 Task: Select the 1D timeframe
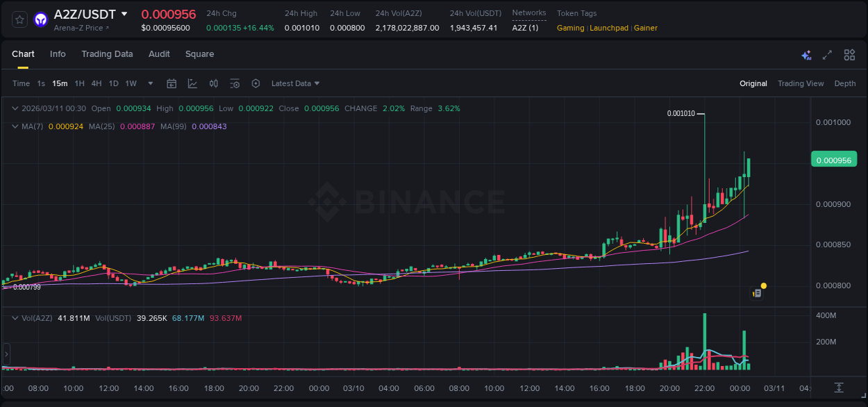tap(113, 83)
